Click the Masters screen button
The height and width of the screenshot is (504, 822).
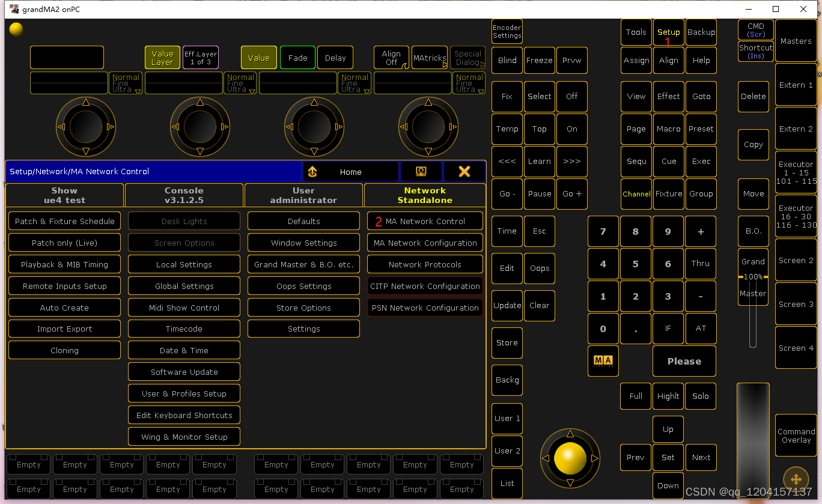(x=796, y=41)
